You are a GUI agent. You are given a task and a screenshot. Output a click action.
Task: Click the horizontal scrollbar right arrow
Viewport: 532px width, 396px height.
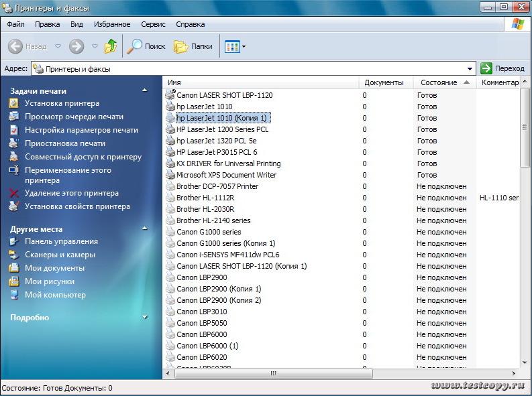click(x=514, y=373)
